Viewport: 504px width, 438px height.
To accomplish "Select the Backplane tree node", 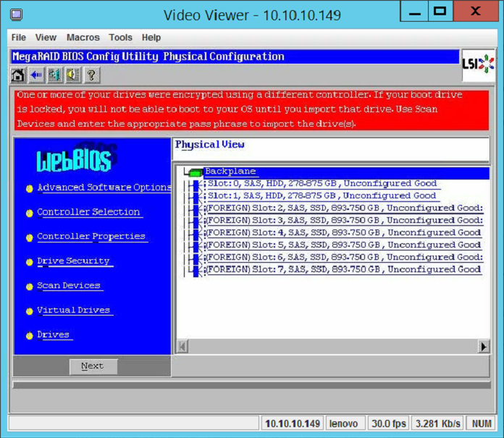I will point(230,172).
